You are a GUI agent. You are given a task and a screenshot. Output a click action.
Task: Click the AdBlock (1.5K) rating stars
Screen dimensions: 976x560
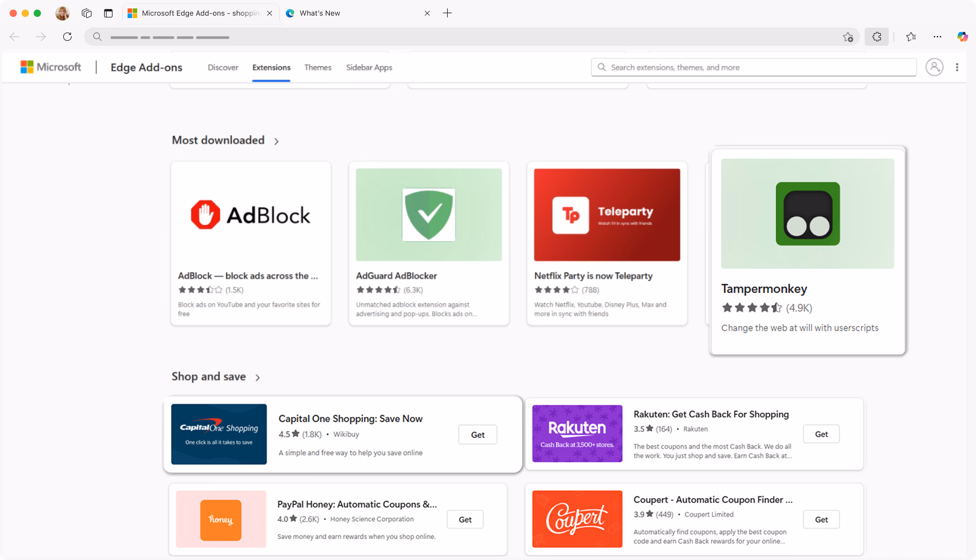tap(200, 290)
